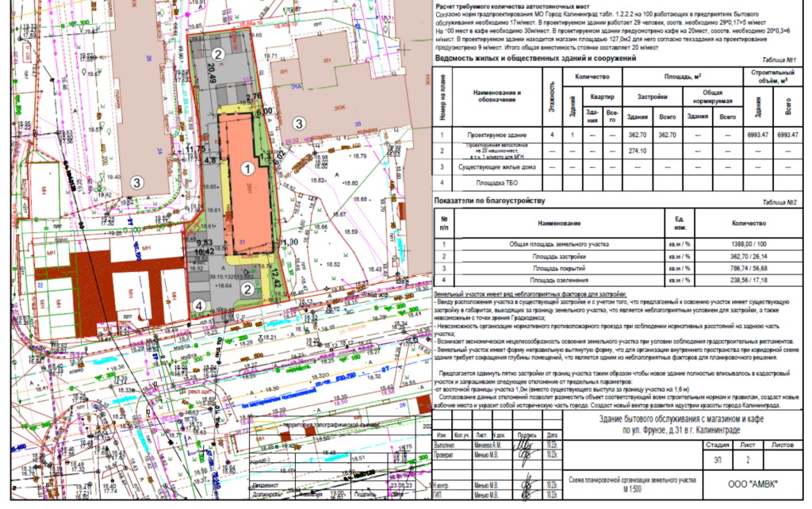Select circled marker 2 in the southern parking area
This screenshot has height=509, width=812.
pyautogui.click(x=247, y=290)
